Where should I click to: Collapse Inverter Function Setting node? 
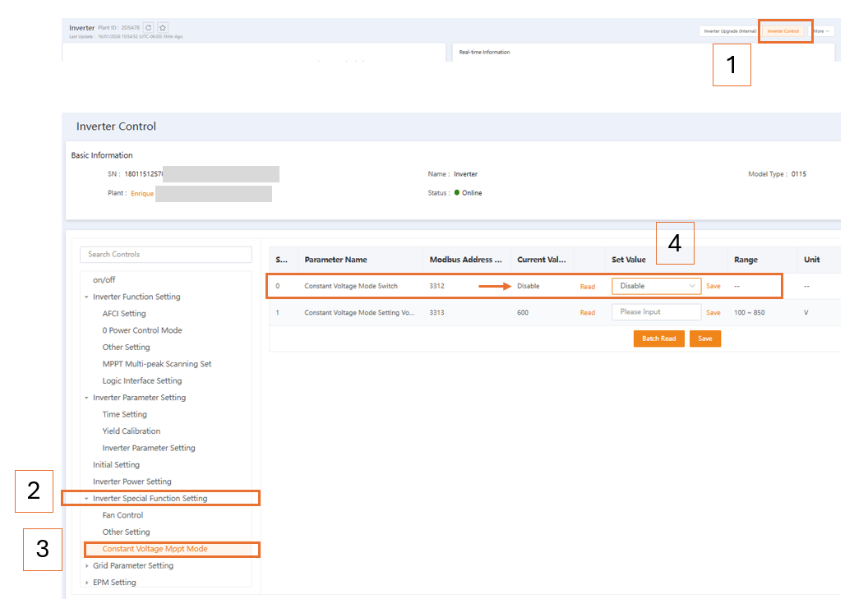(x=86, y=297)
